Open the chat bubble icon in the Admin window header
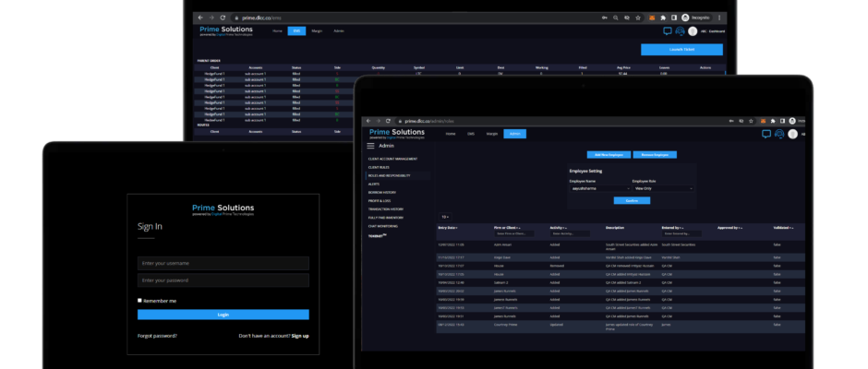Image resolution: width=868 pixels, height=369 pixels. point(766,134)
